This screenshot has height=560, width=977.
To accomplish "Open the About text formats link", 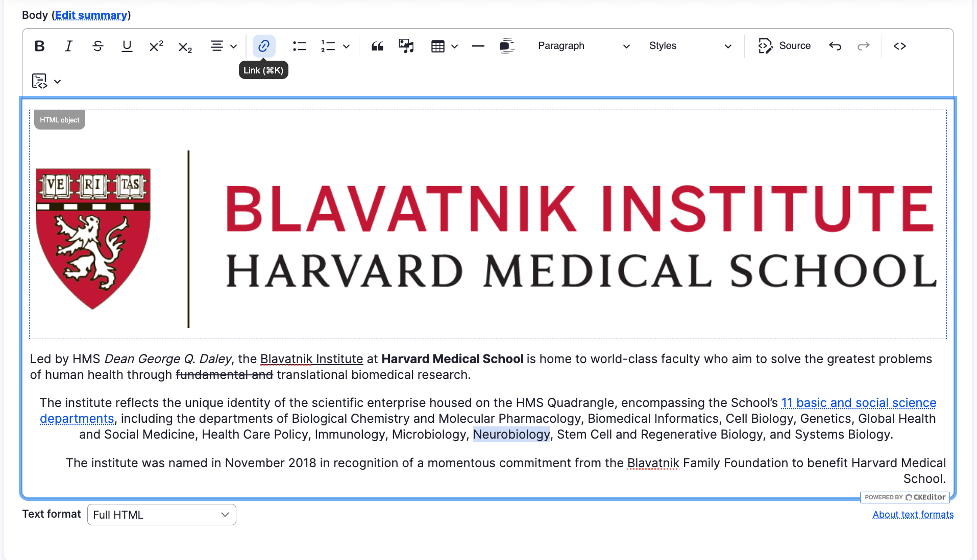I will pyautogui.click(x=913, y=515).
